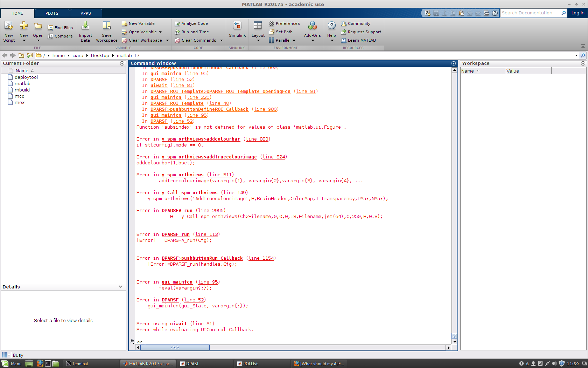The image size is (588, 368).
Task: Click the Back navigation arrow
Action: point(5,55)
